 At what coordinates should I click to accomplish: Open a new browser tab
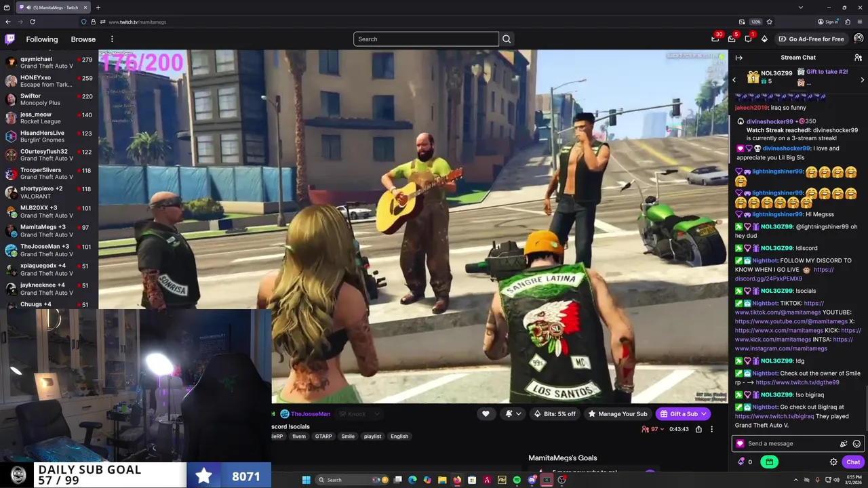click(98, 7)
